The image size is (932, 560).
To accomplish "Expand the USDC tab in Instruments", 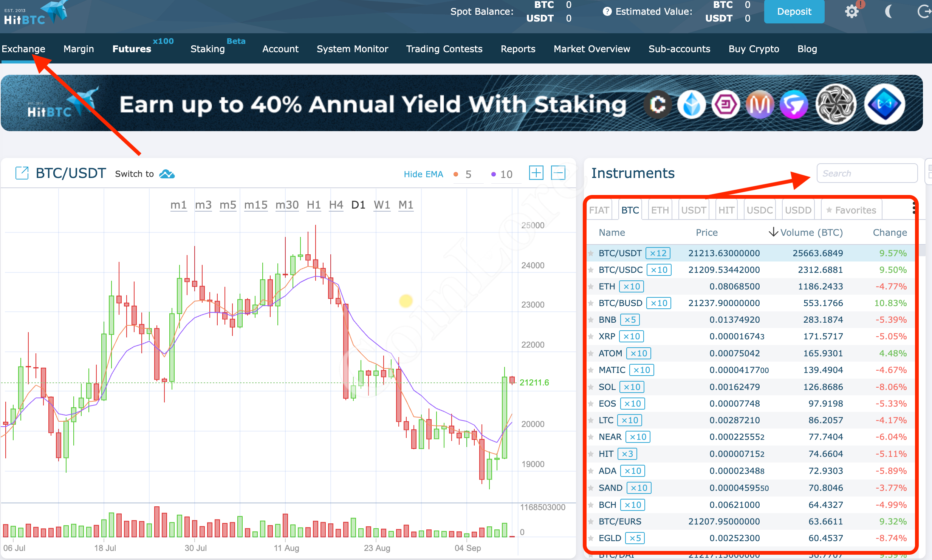I will click(x=759, y=210).
